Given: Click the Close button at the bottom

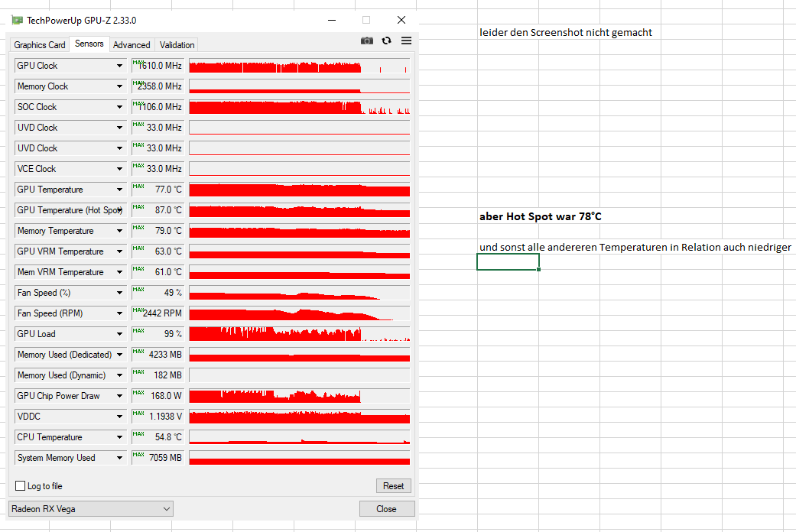Looking at the screenshot, I should (x=386, y=508).
